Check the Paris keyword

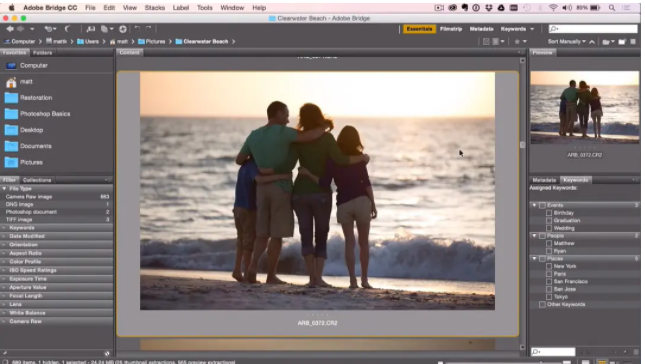tap(549, 274)
